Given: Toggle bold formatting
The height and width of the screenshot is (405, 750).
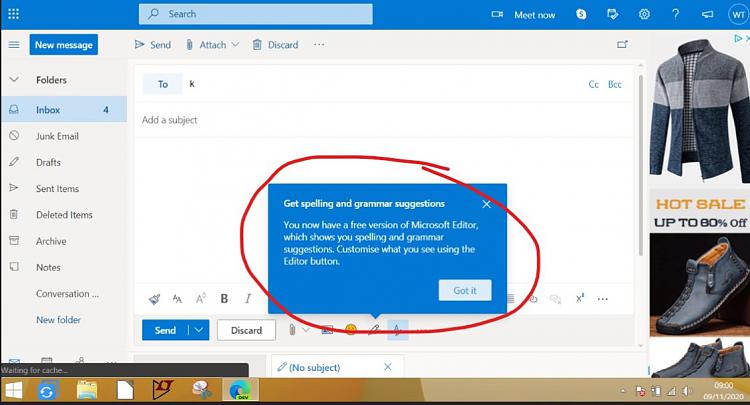Looking at the screenshot, I should coord(224,299).
